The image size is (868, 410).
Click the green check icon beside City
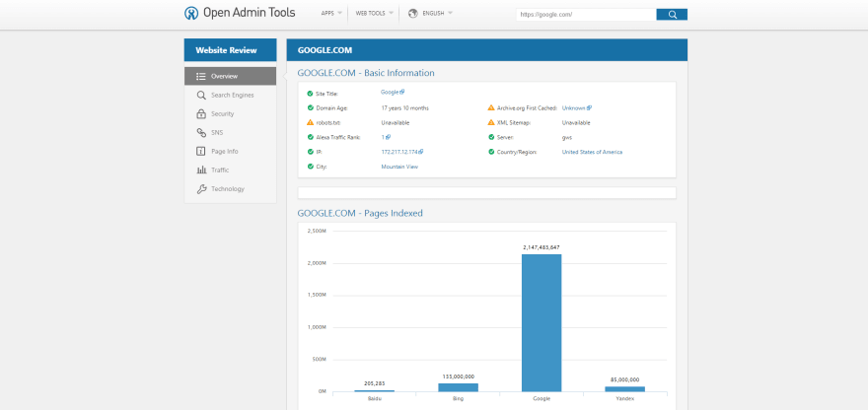[x=310, y=166]
